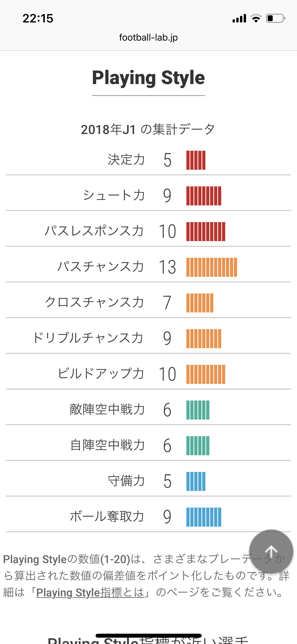This screenshot has width=297, height=644.
Task: Tap the クロスチャンス力 score 7
Action: click(x=167, y=303)
